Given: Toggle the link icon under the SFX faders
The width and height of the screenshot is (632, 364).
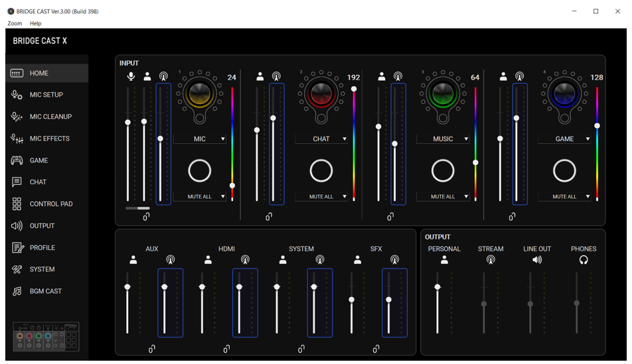Looking at the screenshot, I should click(376, 349).
